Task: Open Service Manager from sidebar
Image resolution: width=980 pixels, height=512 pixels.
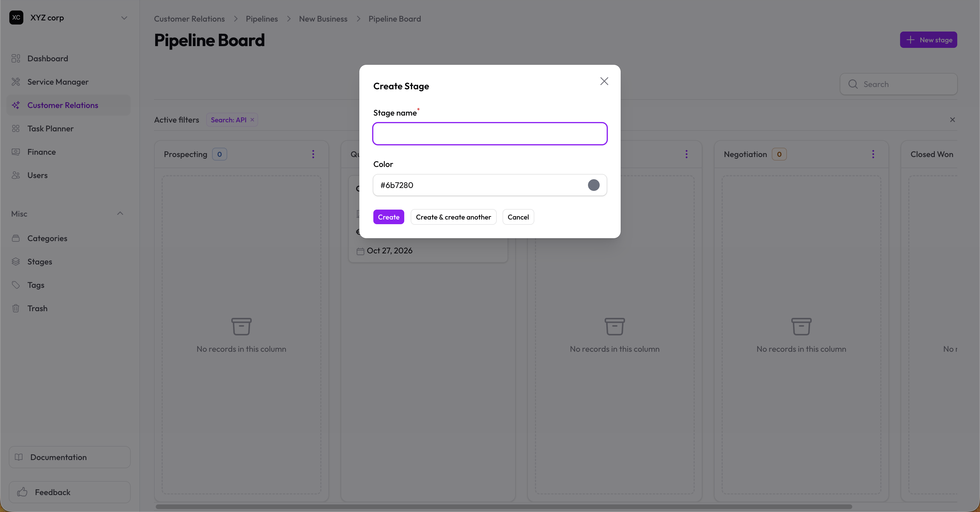Action: 69,82
